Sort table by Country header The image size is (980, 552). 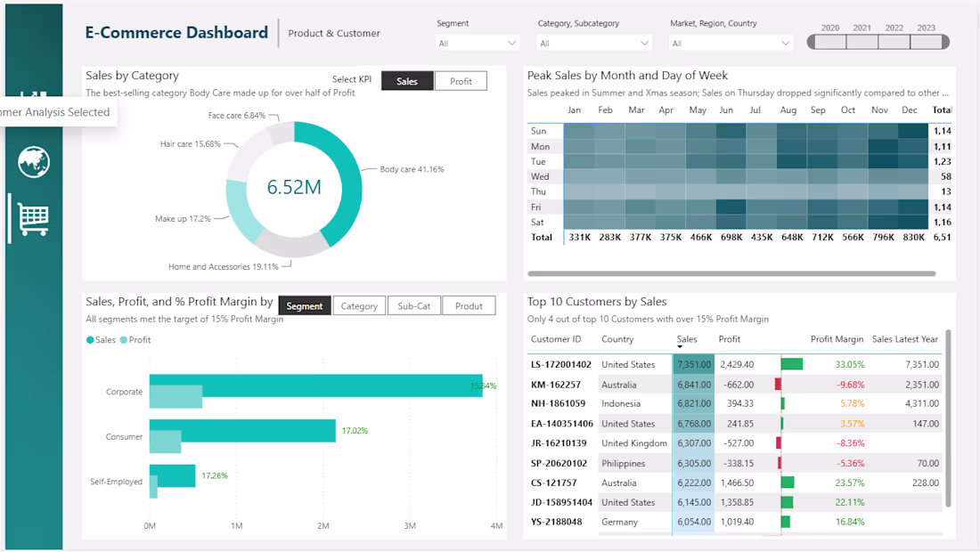(x=617, y=339)
